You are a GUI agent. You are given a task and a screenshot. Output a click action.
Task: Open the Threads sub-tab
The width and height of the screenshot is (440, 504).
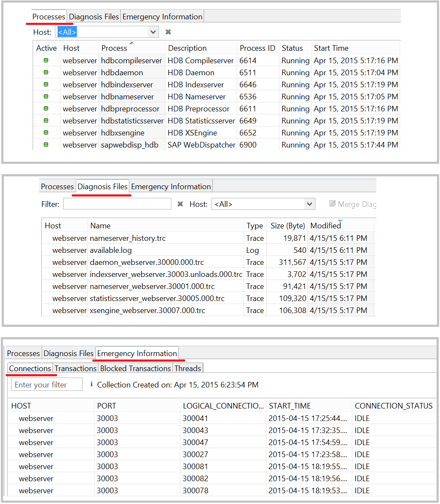click(x=188, y=368)
